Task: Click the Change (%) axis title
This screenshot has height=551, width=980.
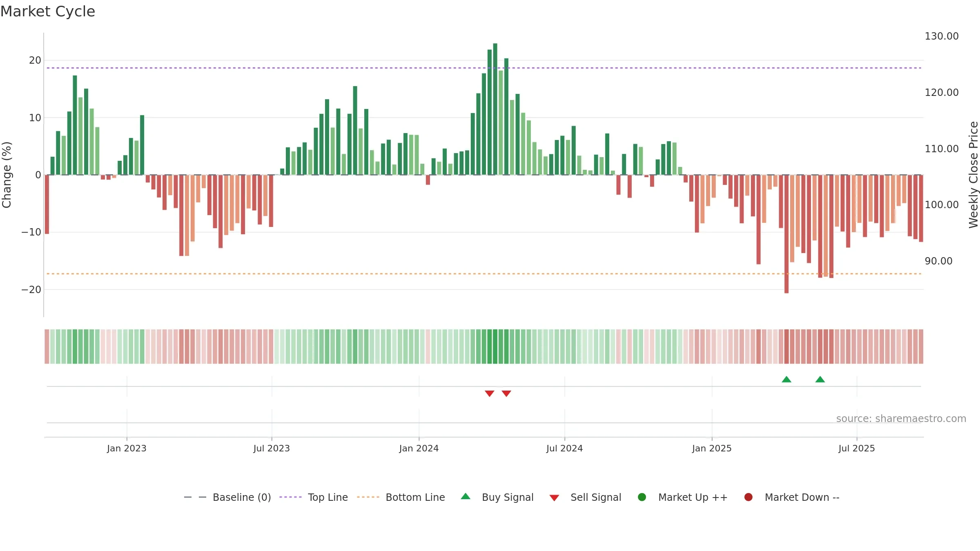Action: (x=7, y=175)
